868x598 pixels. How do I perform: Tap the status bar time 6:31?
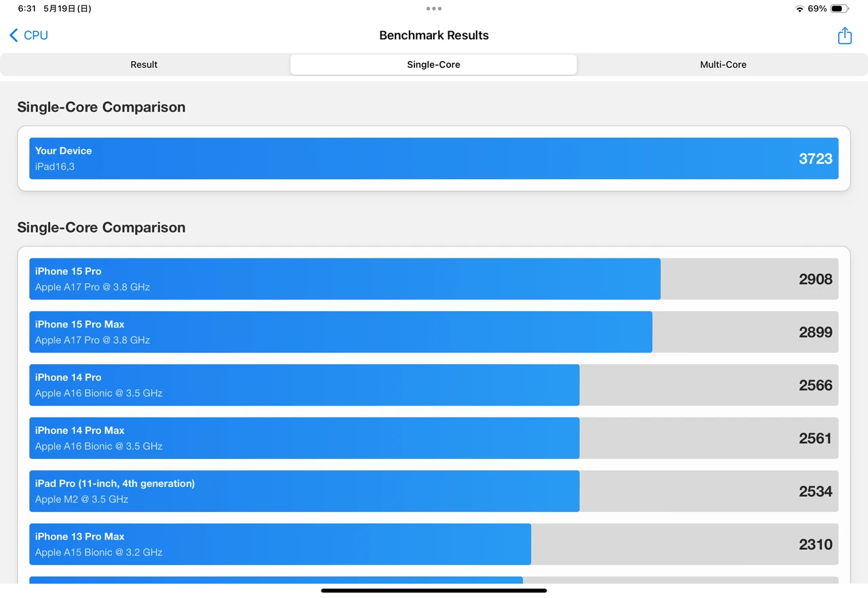[x=27, y=9]
